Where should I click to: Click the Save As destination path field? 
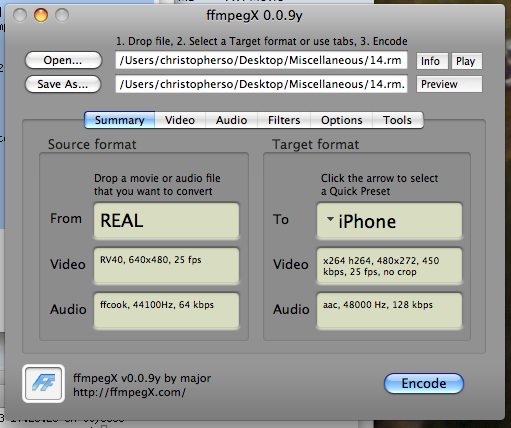(261, 84)
